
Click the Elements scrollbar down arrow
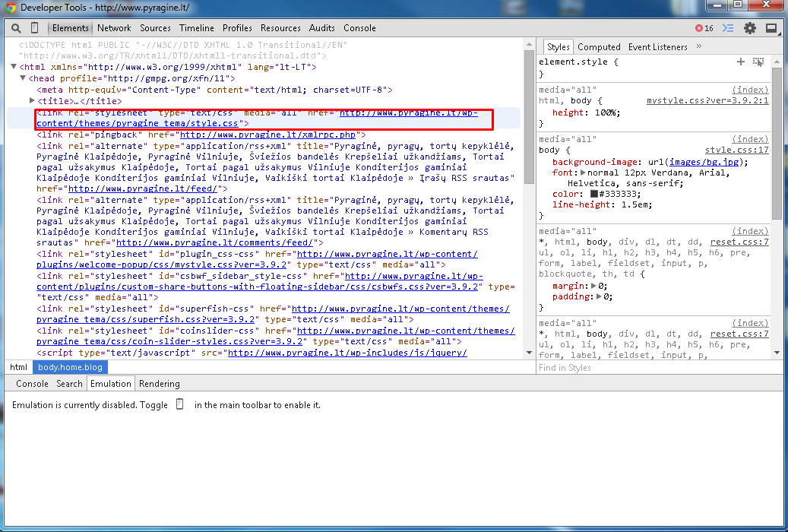tap(529, 353)
